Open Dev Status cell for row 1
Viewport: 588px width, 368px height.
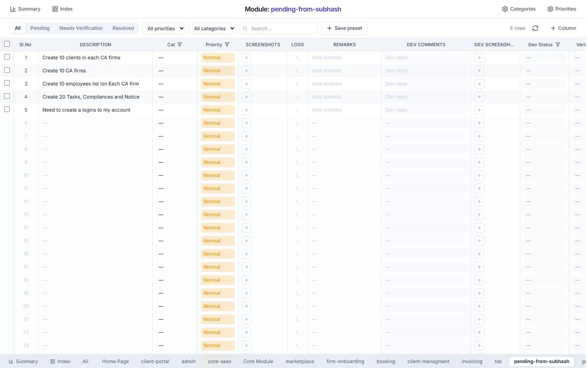(x=544, y=58)
